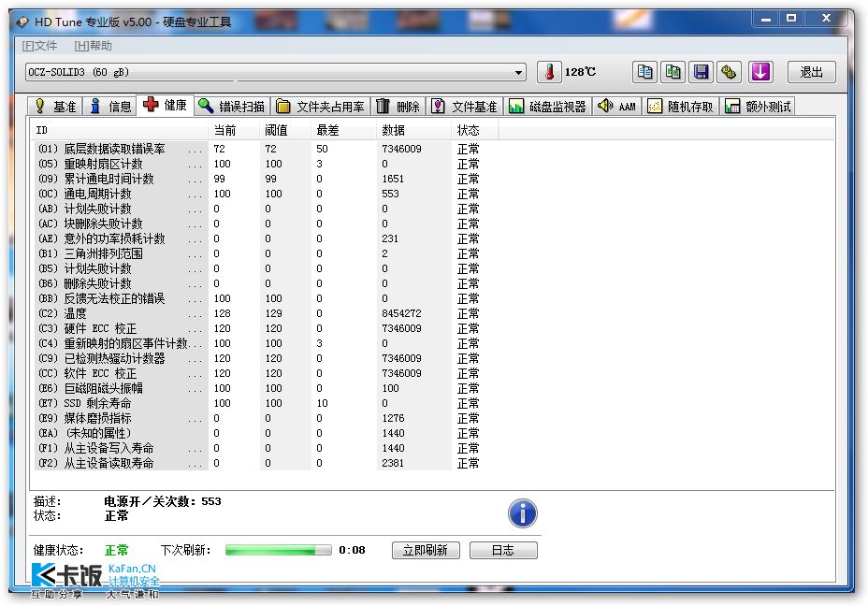
Task: Click the 电源开/关次数: 553 description text
Action: coord(163,501)
